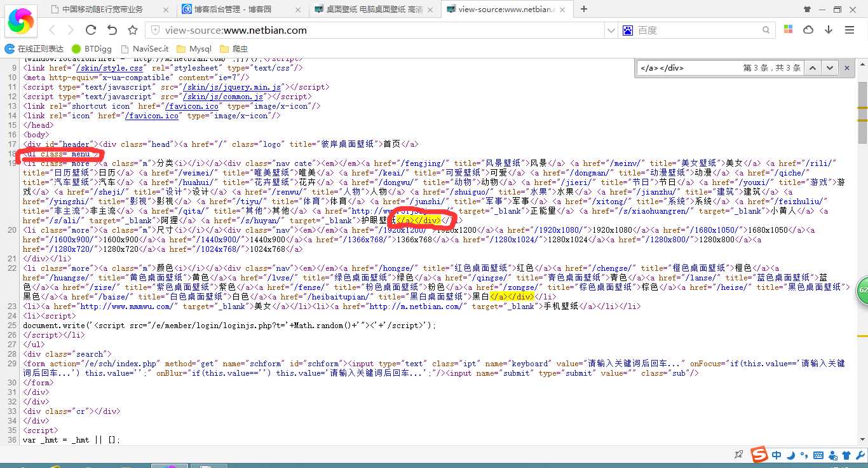The height and width of the screenshot is (468, 868).
Task: Click the vertical scrollbar up arrow
Action: tap(862, 65)
